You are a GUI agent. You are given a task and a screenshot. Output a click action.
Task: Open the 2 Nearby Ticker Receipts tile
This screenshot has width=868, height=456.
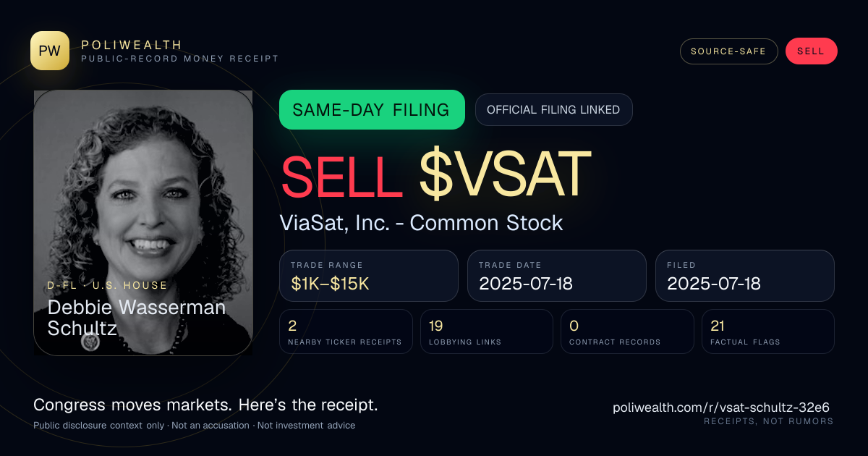pos(346,332)
